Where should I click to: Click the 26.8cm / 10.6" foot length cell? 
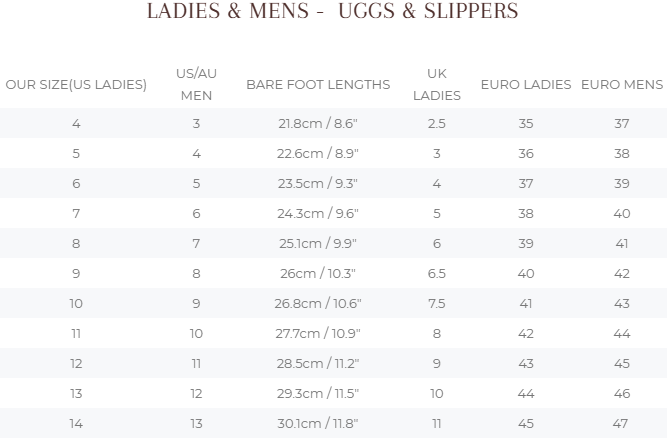click(x=318, y=304)
